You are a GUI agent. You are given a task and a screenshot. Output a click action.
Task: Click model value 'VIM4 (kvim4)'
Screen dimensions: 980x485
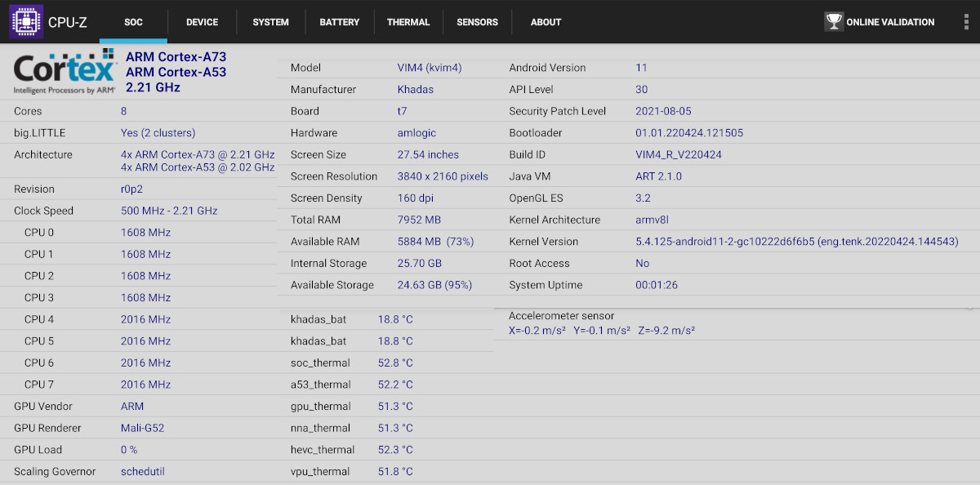click(430, 68)
